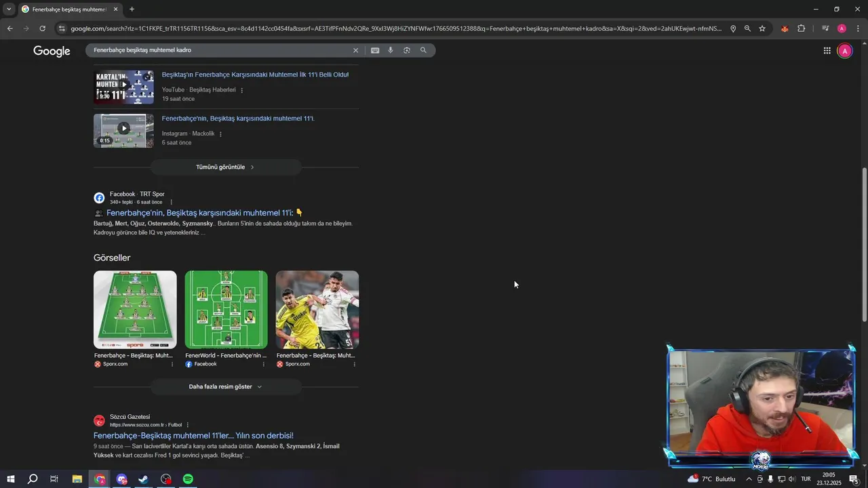Search by image with Google Lens

[407, 50]
